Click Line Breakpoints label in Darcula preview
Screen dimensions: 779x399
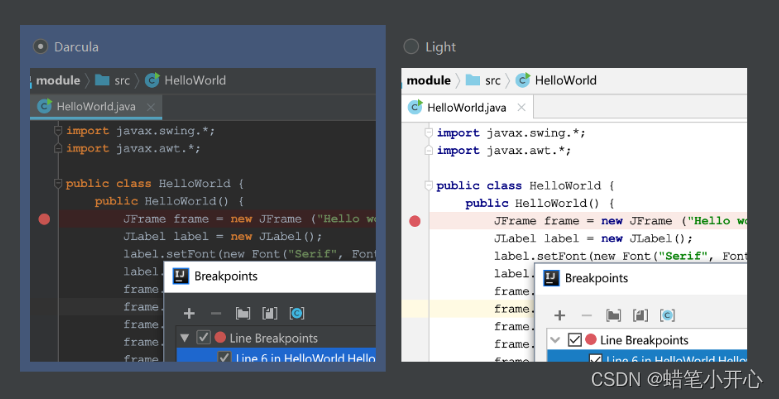click(274, 338)
